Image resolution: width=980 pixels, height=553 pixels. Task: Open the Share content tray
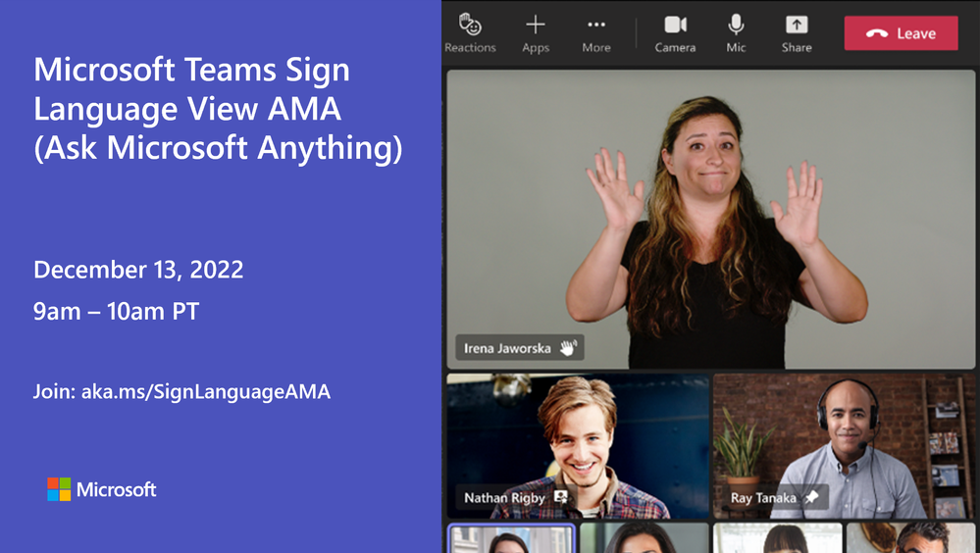click(797, 33)
